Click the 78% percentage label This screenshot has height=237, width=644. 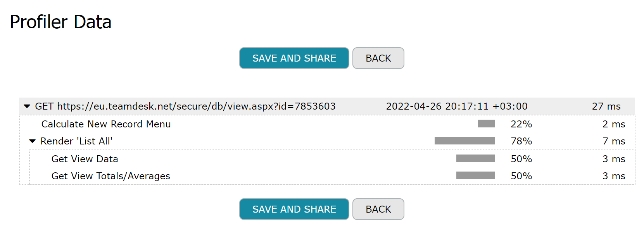tap(521, 141)
